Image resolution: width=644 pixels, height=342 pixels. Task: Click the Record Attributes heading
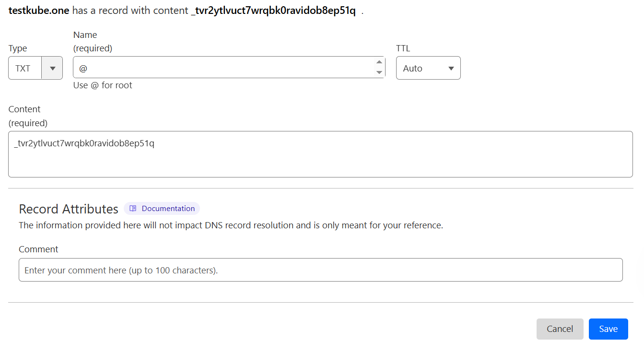69,209
